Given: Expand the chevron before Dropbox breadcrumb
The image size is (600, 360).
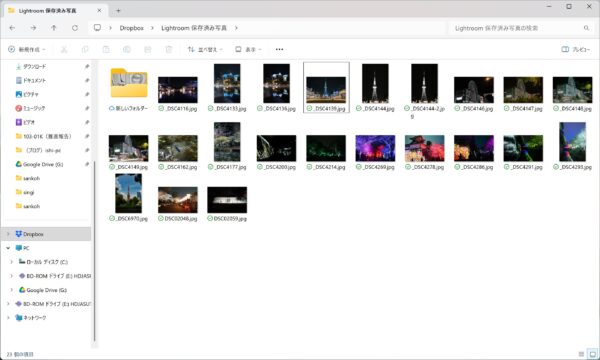Looking at the screenshot, I should point(111,28).
